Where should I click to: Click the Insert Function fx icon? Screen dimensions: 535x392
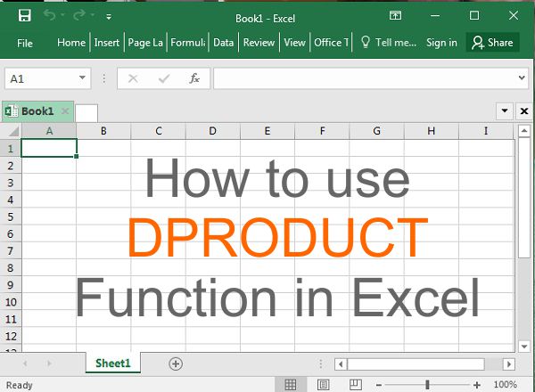[194, 78]
